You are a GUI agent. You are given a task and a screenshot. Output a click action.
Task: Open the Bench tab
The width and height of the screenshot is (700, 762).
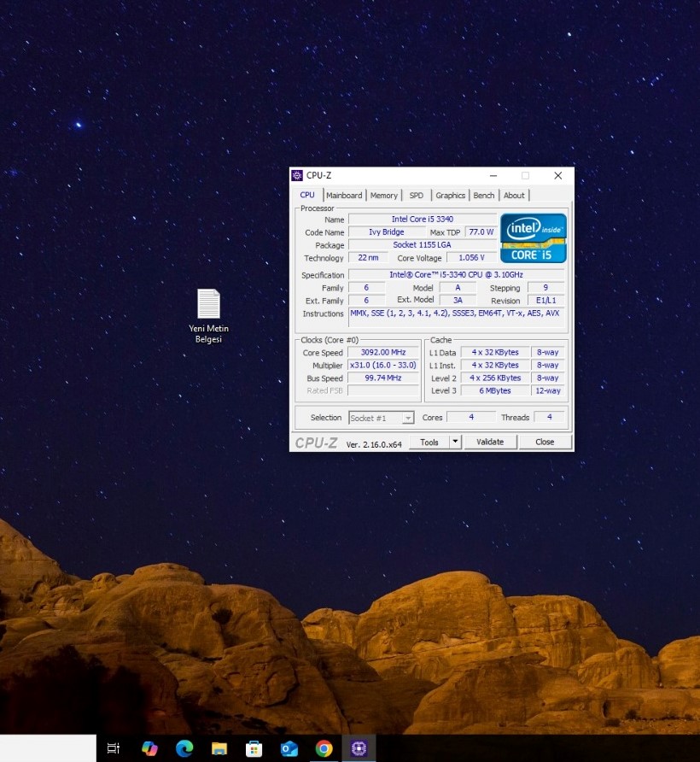pos(484,196)
